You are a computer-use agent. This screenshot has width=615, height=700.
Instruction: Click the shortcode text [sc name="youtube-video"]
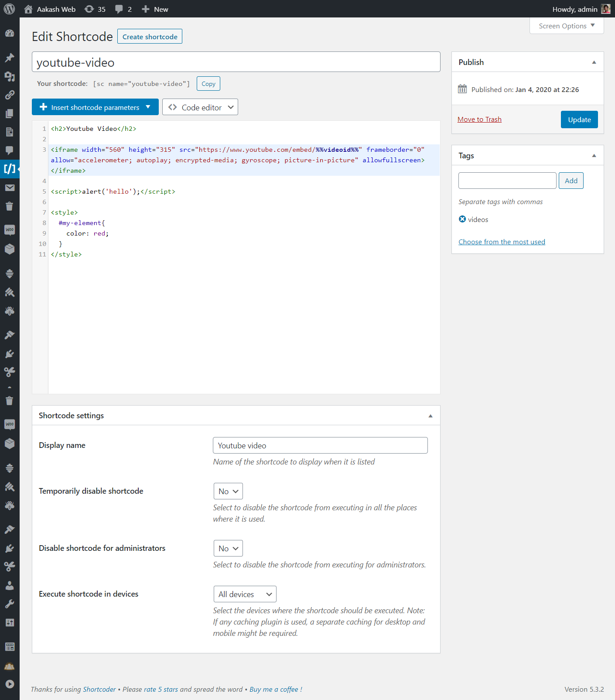[141, 84]
